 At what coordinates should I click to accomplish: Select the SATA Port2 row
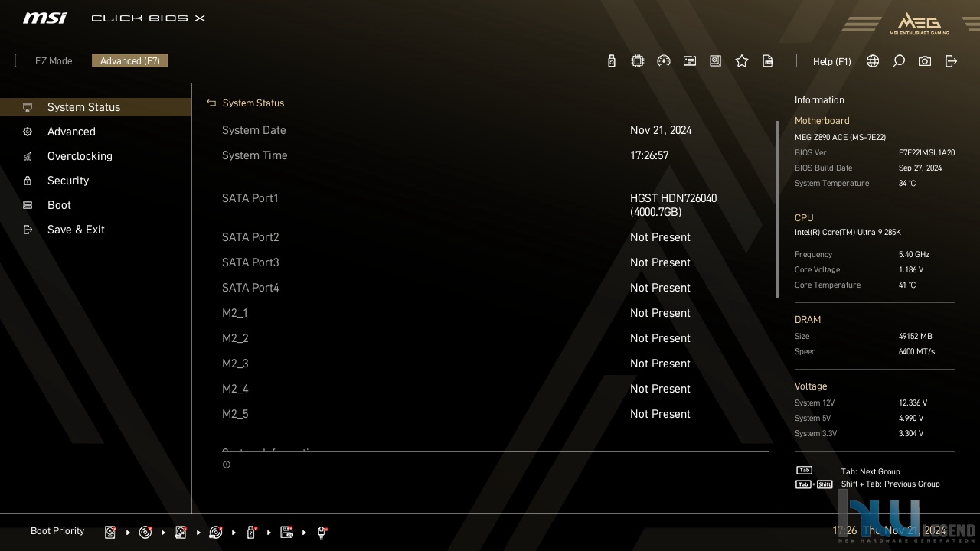(495, 237)
